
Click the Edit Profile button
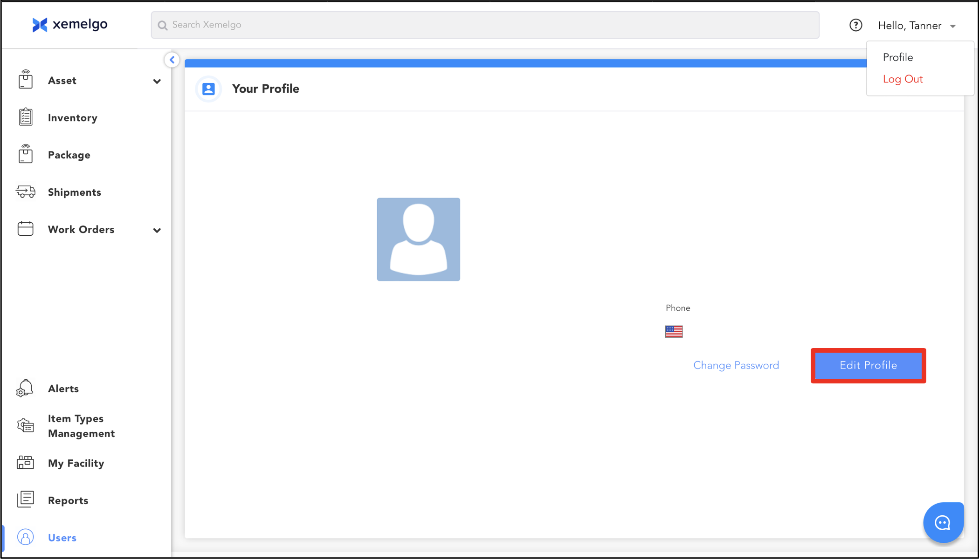[x=868, y=365]
